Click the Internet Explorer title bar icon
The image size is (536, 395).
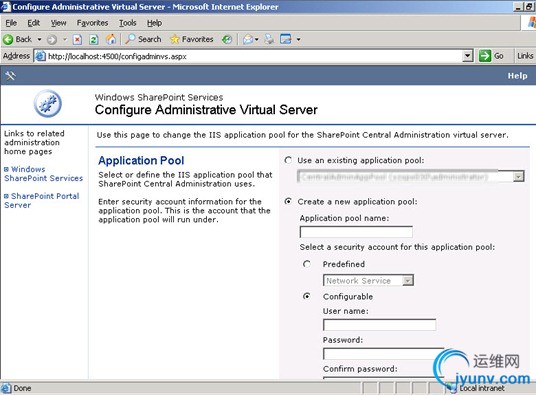point(6,7)
